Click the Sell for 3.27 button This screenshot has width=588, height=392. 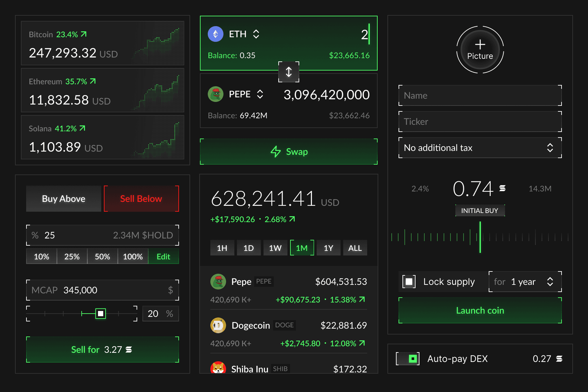pyautogui.click(x=103, y=350)
